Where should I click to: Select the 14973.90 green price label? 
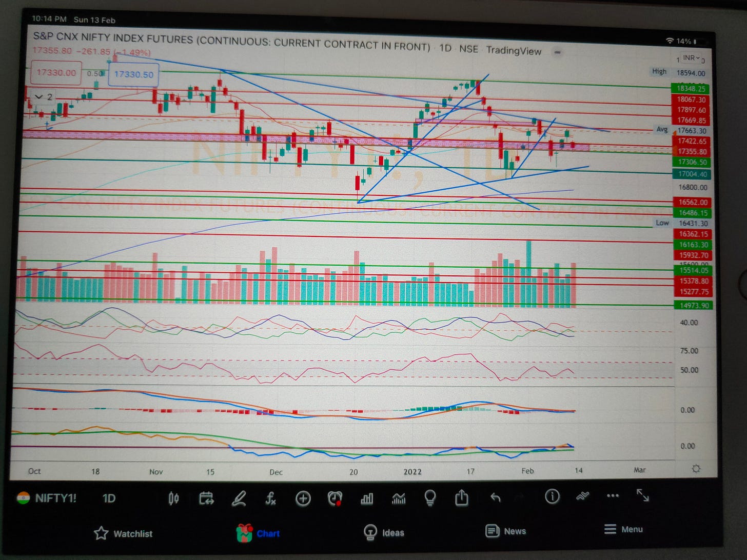[694, 306]
